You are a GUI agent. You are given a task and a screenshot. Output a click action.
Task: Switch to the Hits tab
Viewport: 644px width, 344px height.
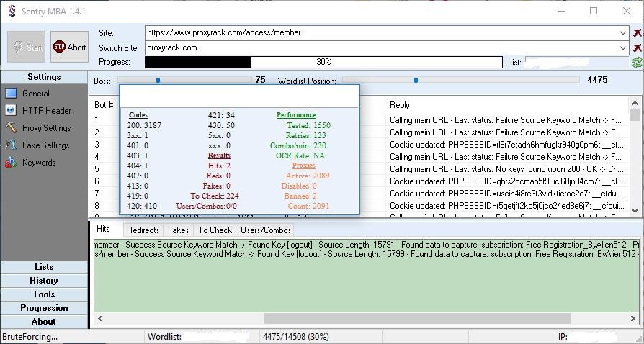[x=103, y=229]
